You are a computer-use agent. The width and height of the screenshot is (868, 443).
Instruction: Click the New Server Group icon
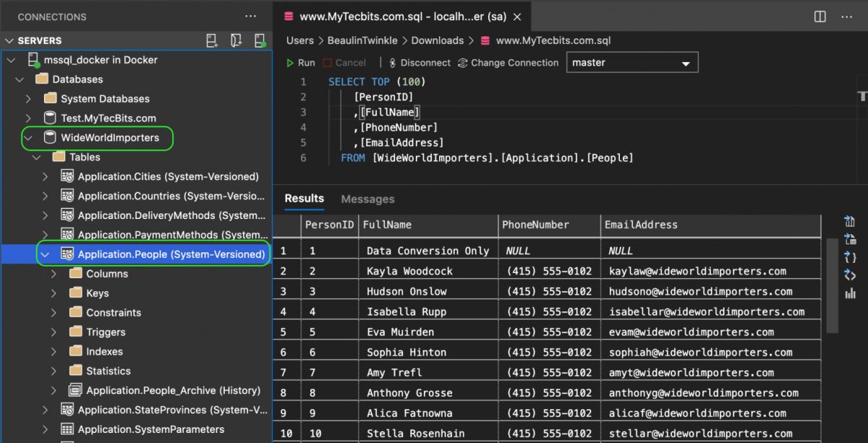[236, 40]
